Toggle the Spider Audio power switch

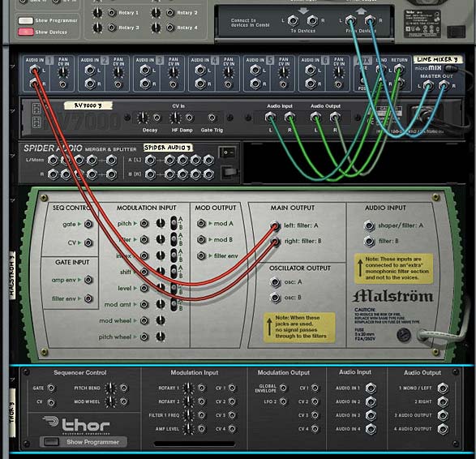(x=228, y=152)
